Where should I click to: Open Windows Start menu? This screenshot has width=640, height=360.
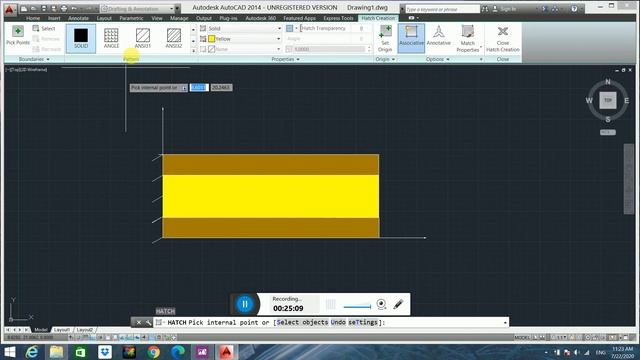pyautogui.click(x=9, y=352)
